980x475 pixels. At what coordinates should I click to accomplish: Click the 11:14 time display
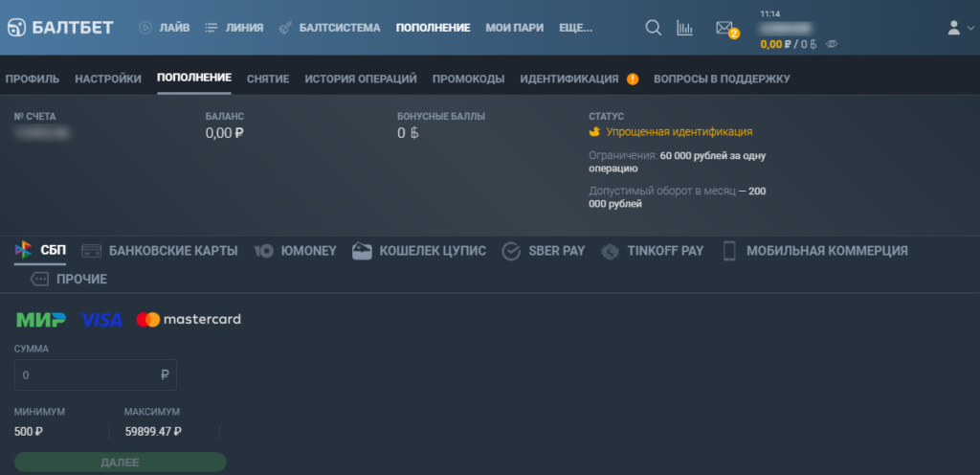click(769, 13)
